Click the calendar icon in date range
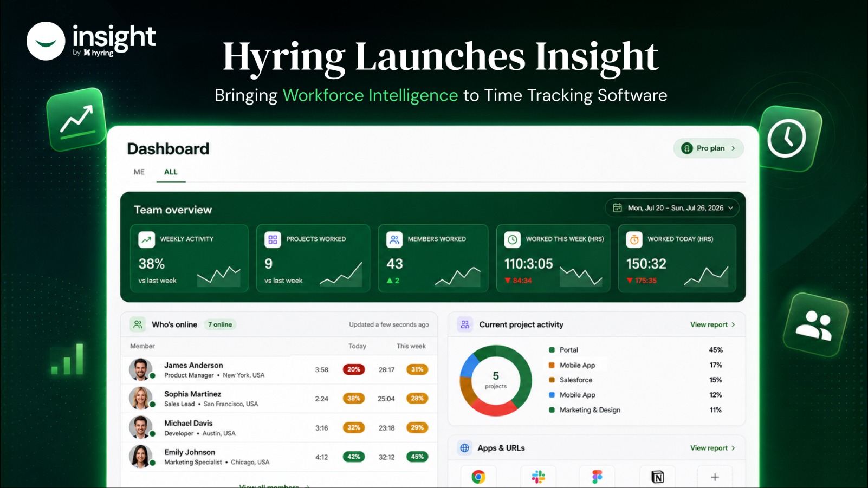 [x=617, y=208]
